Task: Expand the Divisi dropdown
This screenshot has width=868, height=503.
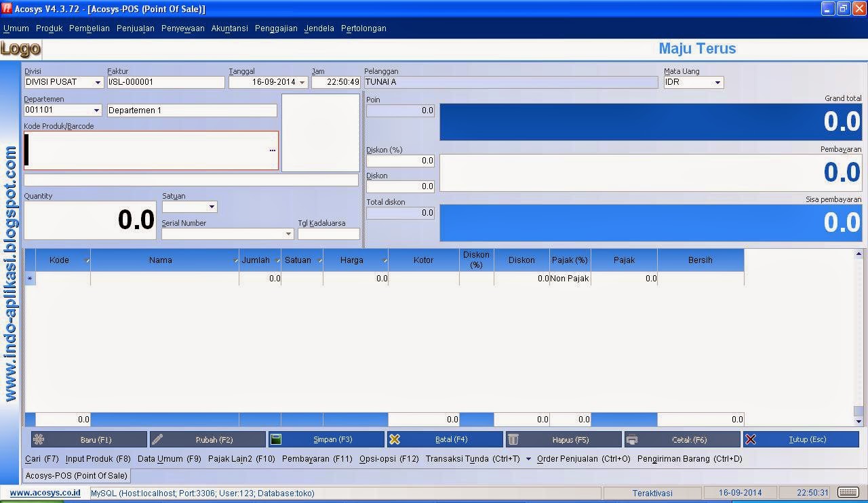Action: (98, 83)
